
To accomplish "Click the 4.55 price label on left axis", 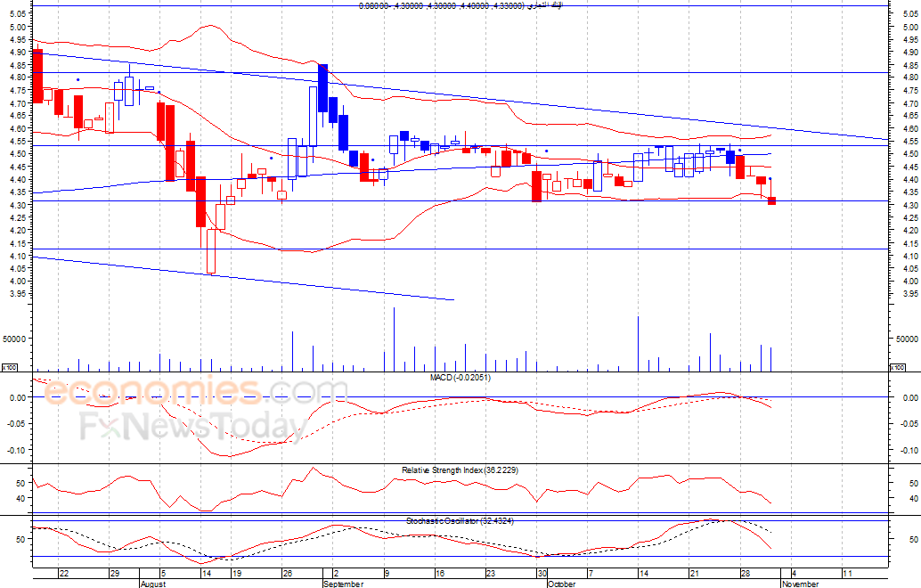I will [18, 142].
